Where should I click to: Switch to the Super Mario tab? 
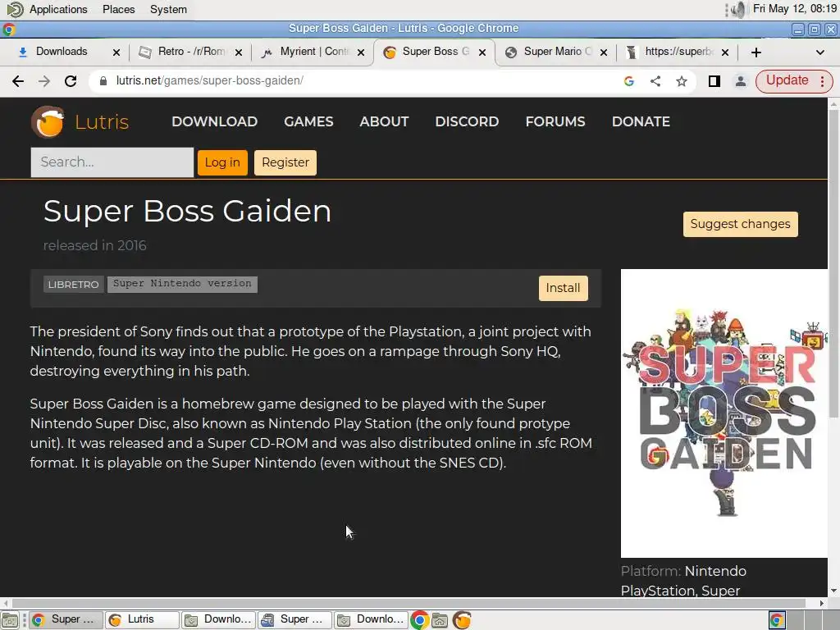[557, 52]
